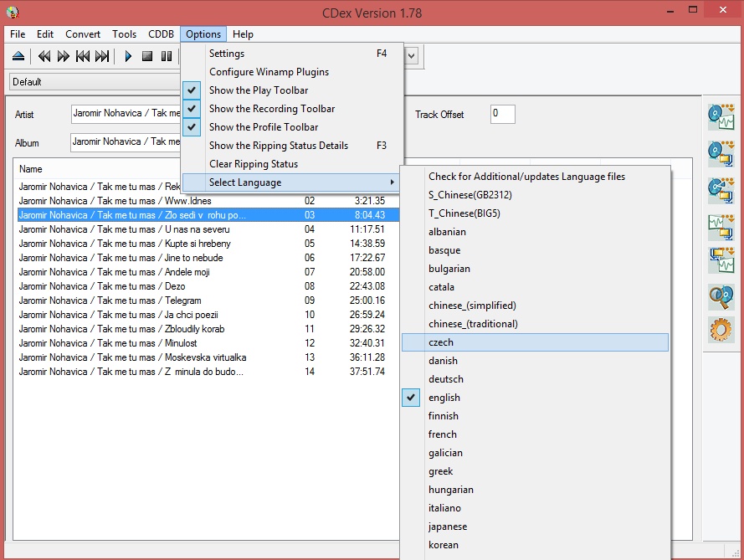Stop playback with the Stop button
The width and height of the screenshot is (744, 560).
coord(147,56)
